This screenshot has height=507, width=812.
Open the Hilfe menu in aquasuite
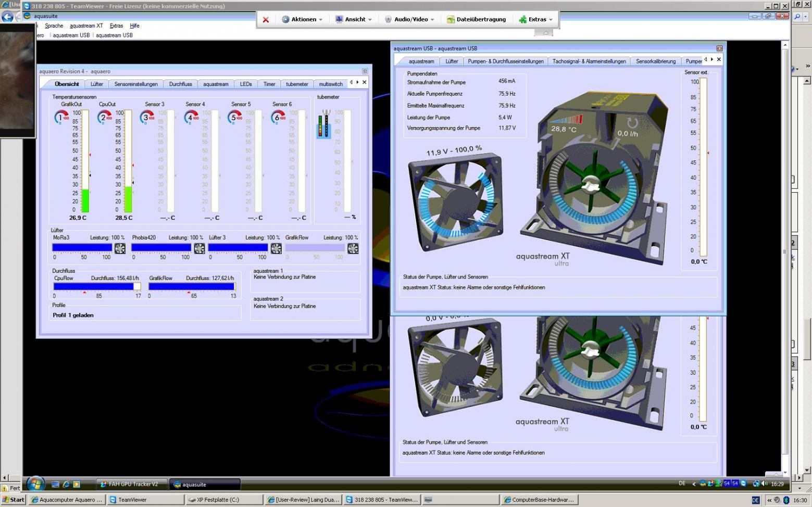[134, 26]
